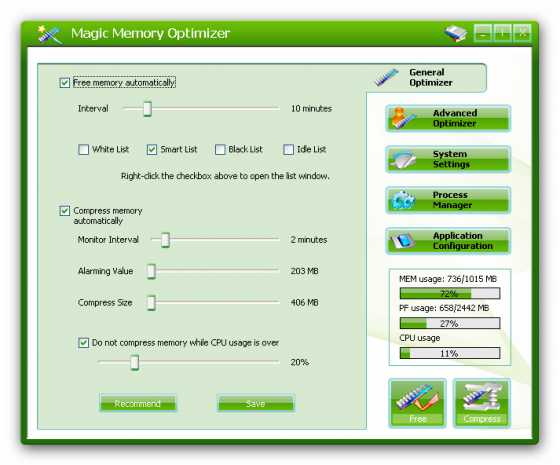The height and width of the screenshot is (465, 560).
Task: Click the System Settings gray icon
Action: point(403,159)
